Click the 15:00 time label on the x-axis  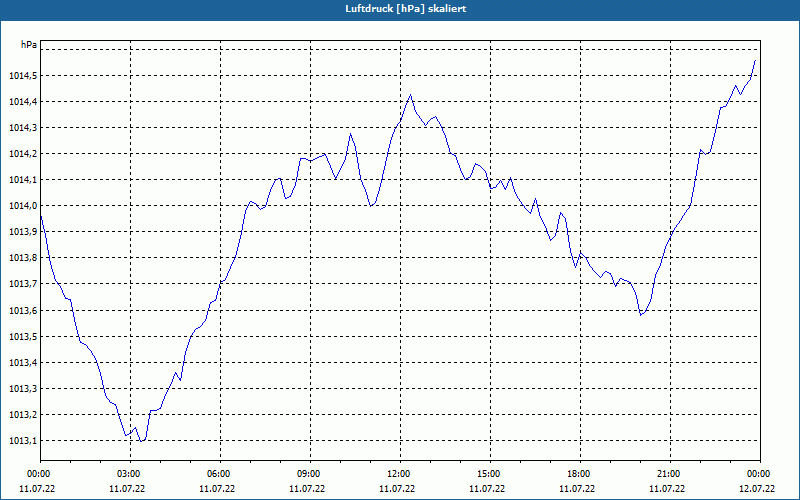(x=488, y=474)
